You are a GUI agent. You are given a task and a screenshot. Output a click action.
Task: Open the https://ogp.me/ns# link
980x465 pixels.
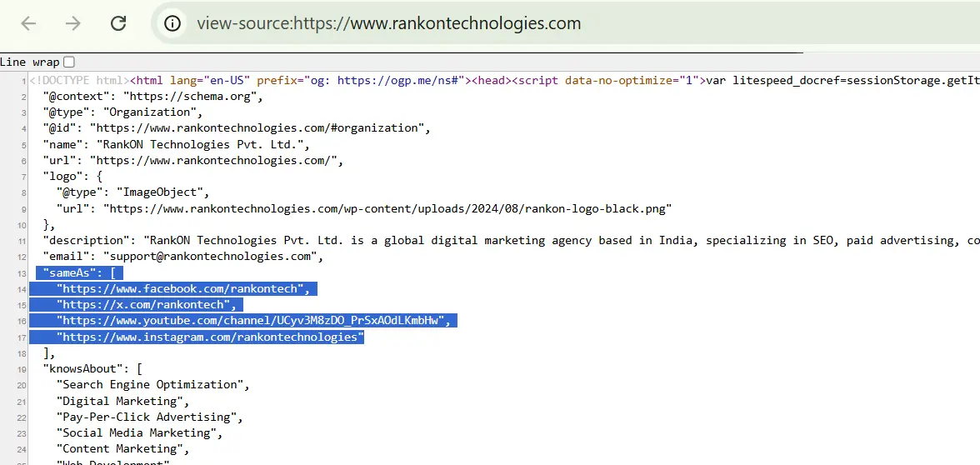(x=400, y=80)
